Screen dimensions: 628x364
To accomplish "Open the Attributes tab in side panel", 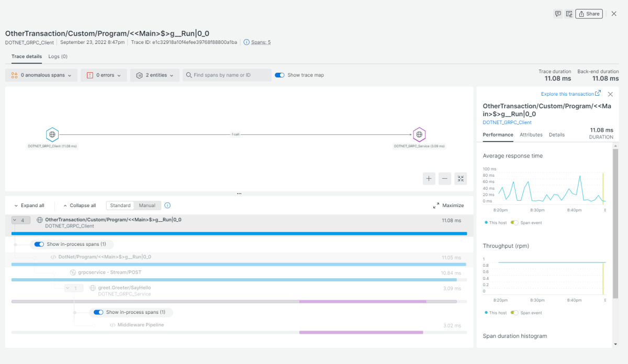I will [x=531, y=135].
